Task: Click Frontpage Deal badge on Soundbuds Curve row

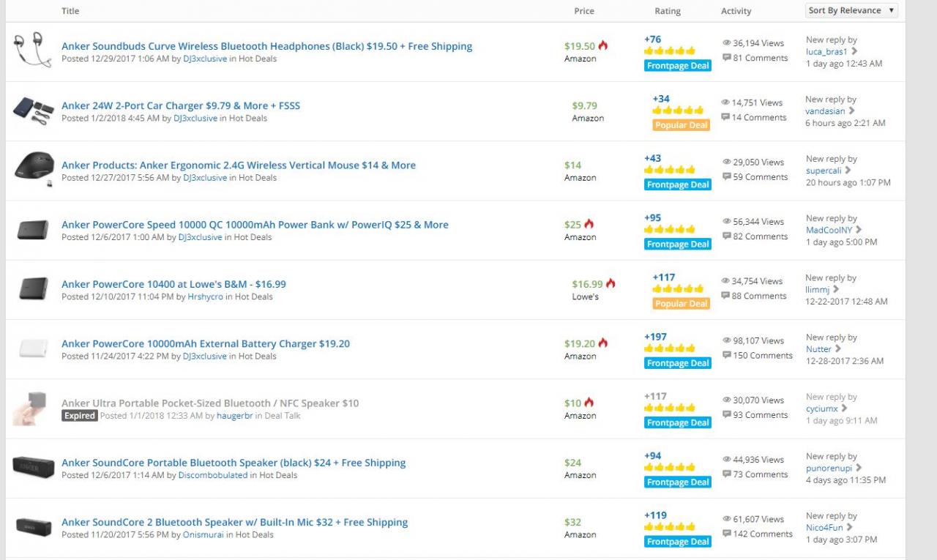Action: click(678, 66)
